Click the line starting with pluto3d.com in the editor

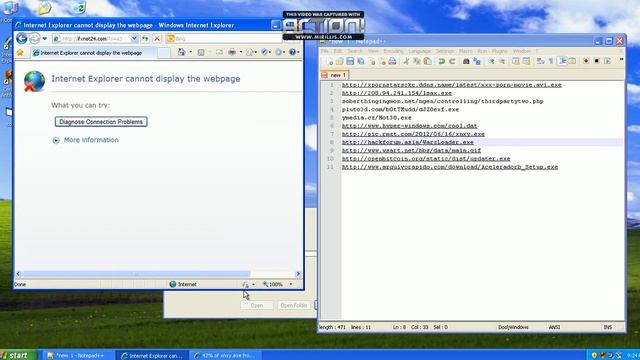[x=400, y=110]
